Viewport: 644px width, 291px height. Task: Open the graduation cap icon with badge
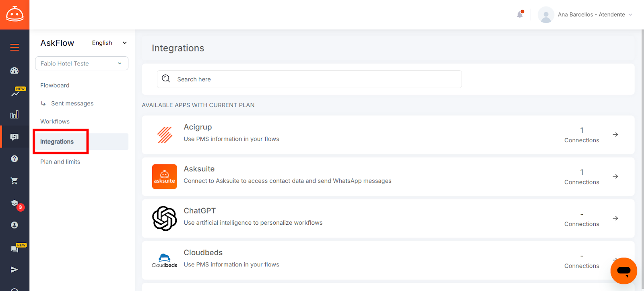[14, 203]
